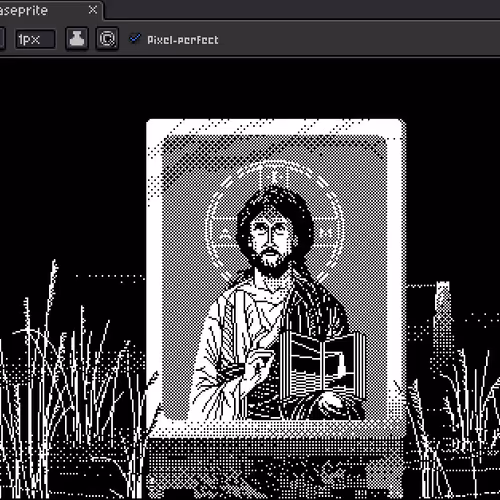Click the open book in the icon painting
The width and height of the screenshot is (500, 500).
[x=322, y=363]
